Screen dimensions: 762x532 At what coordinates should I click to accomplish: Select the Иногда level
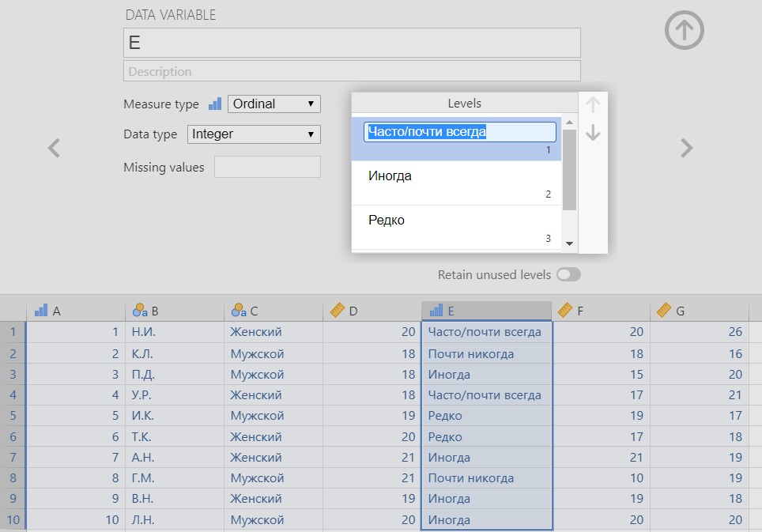[x=456, y=183]
